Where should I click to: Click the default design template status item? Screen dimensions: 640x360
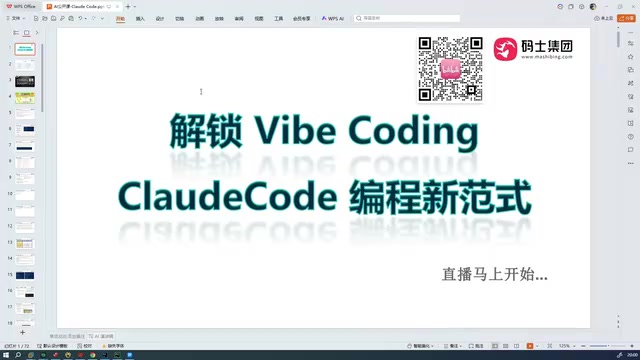tap(52, 346)
